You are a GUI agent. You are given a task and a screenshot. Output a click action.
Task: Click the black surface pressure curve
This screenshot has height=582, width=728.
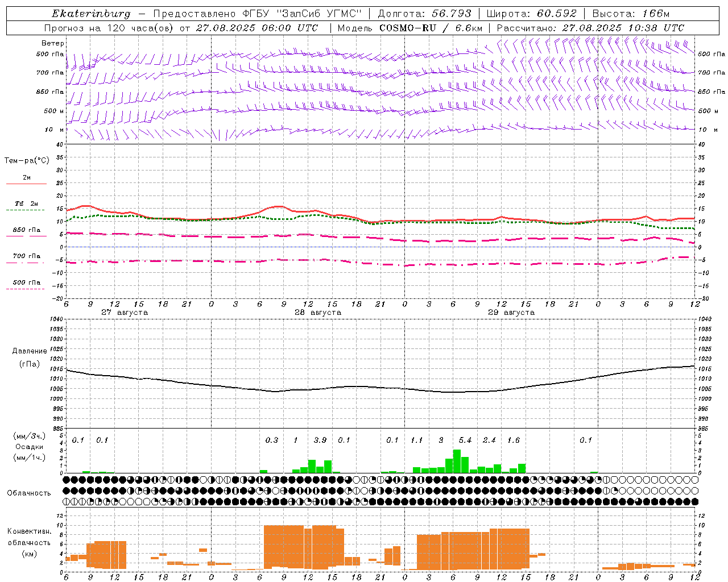coord(380,387)
